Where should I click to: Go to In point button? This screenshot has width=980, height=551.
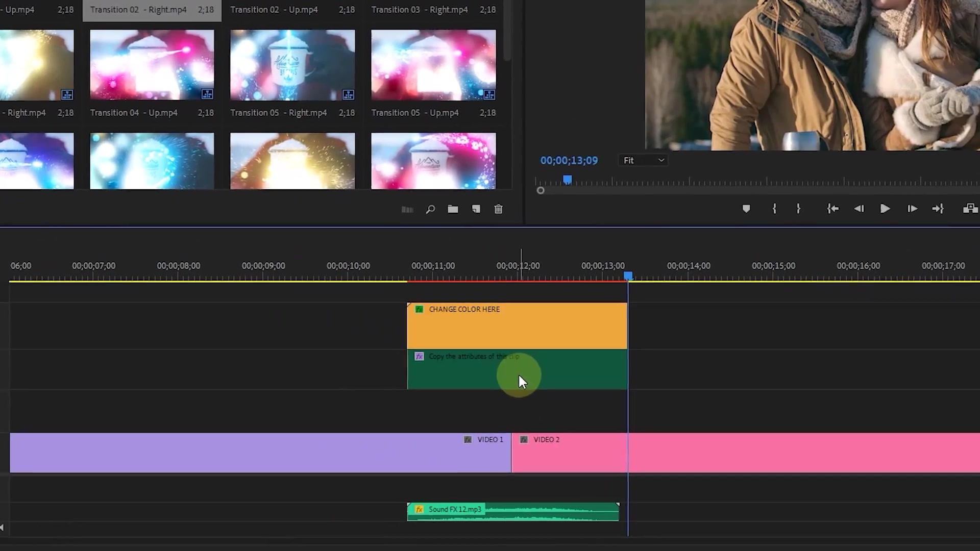833,209
